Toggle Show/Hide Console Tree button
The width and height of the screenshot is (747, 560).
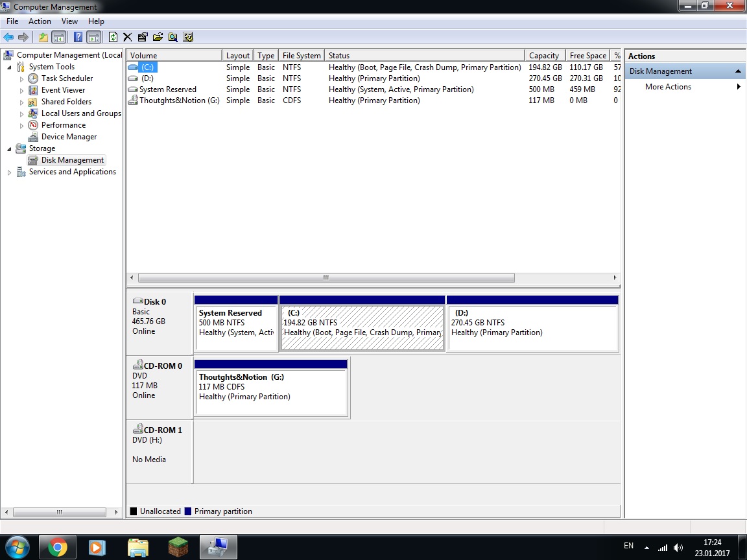tap(59, 37)
